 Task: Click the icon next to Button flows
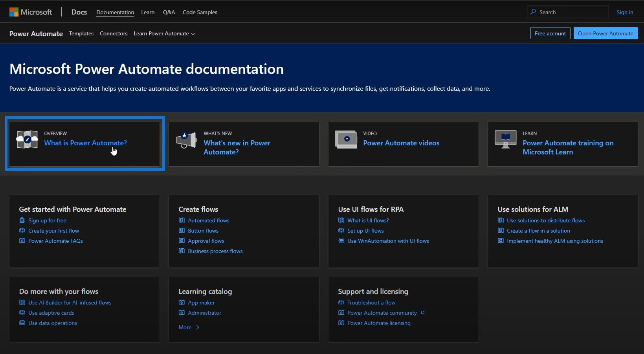tap(182, 231)
